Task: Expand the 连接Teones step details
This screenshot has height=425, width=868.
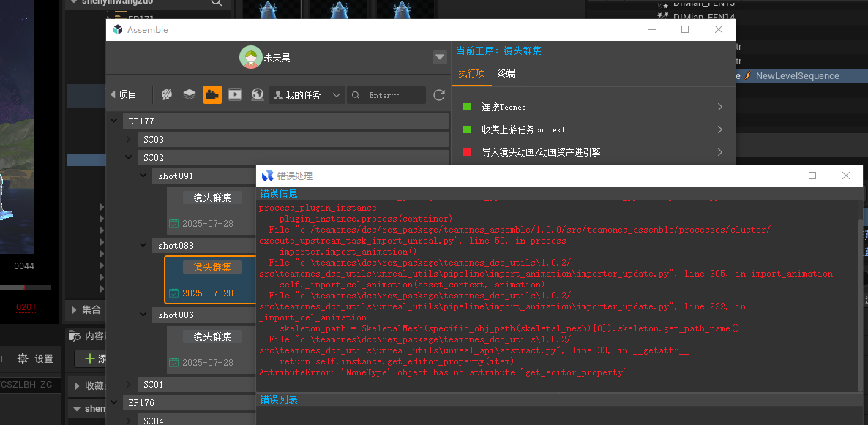Action: click(720, 108)
